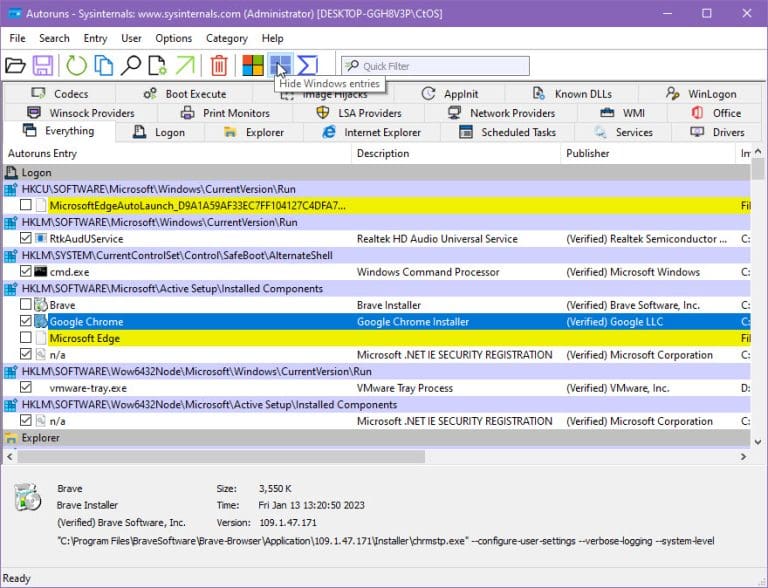This screenshot has height=588, width=768.
Task: Uncheck the RtkAudUService entry
Action: click(26, 239)
